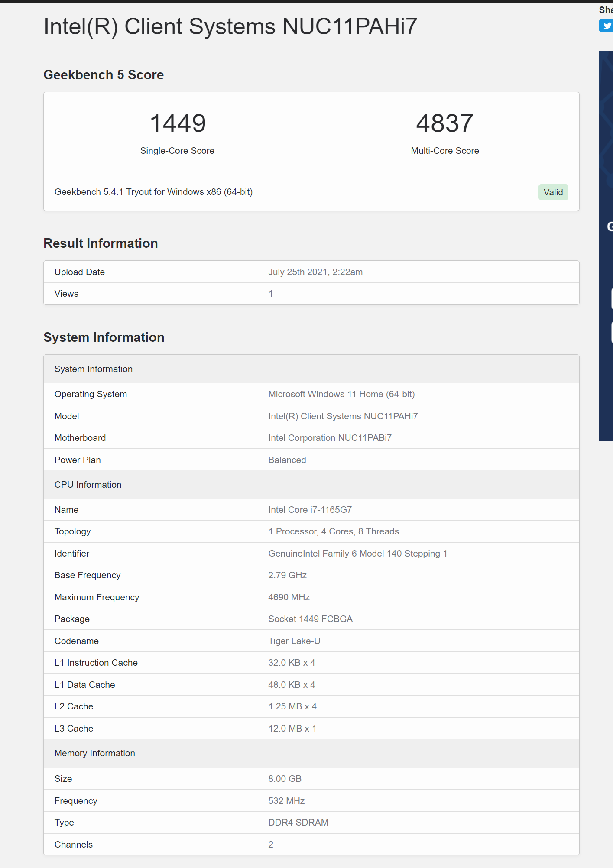
Task: Click the 'Model' row label
Action: coord(67,416)
